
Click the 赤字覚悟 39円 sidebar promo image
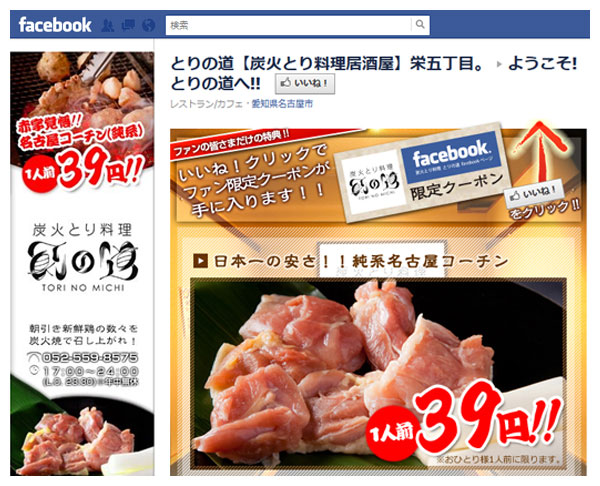82,122
